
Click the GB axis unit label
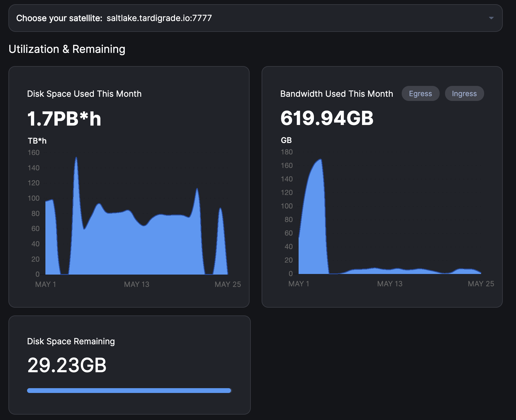[286, 140]
